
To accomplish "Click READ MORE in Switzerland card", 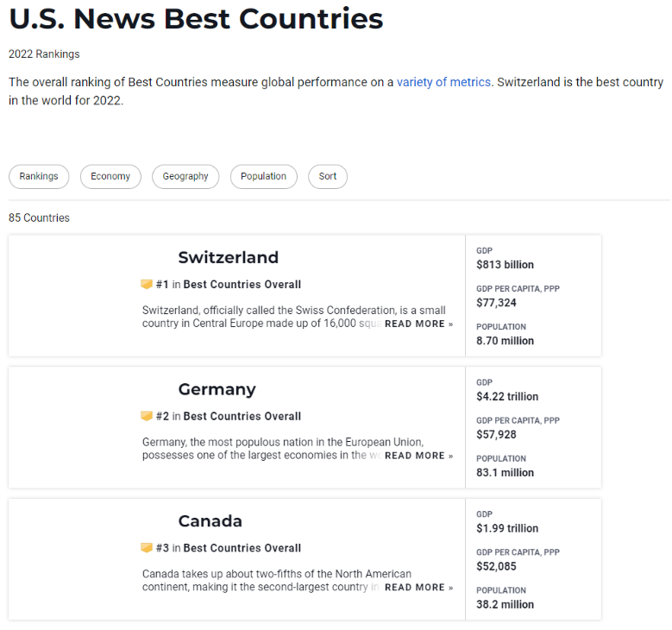I will pyautogui.click(x=418, y=324).
